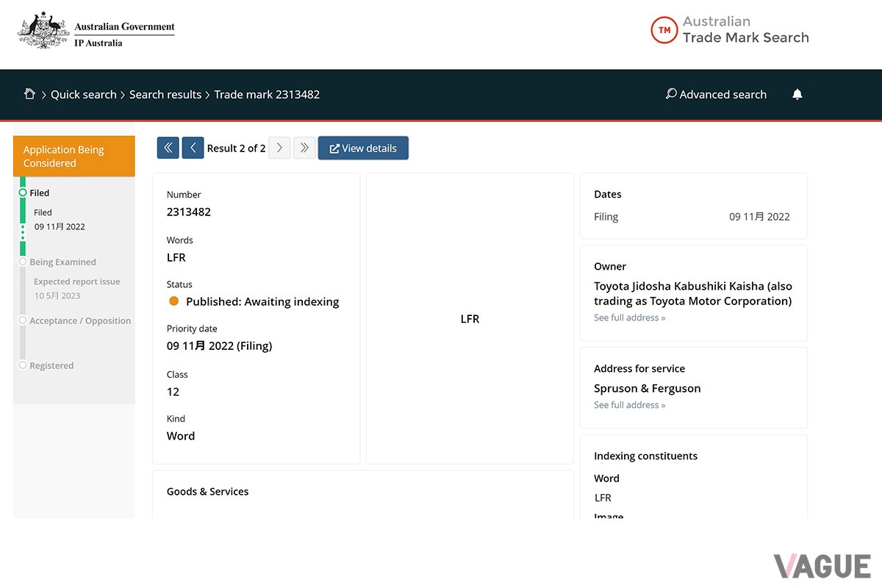
Task: Click the Filed timeline stage marker
Action: (x=23, y=193)
